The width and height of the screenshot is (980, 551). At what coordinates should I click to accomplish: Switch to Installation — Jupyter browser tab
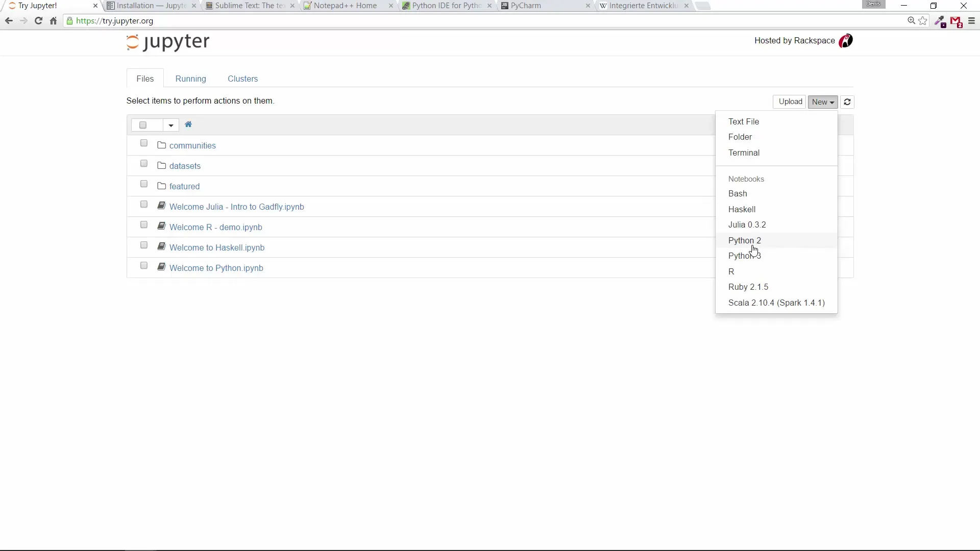click(x=151, y=6)
